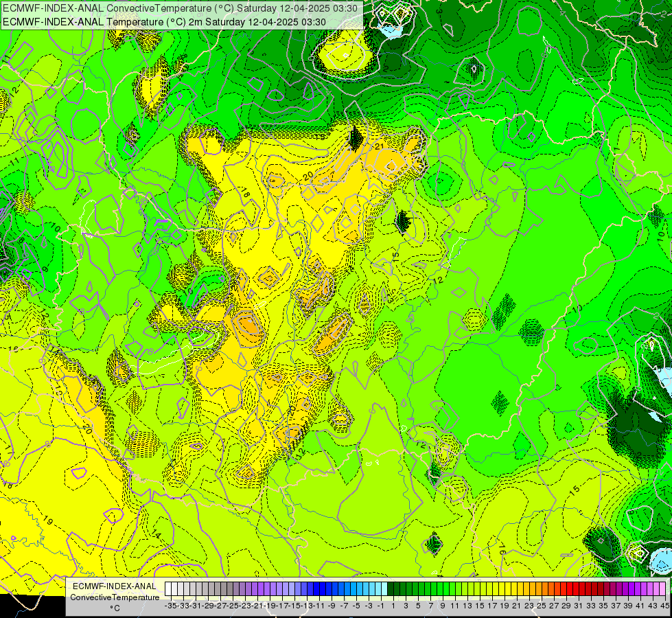Click the 'Temperature (°C) 2m' title line
Image resolution: width=672 pixels, height=618 pixels.
(x=164, y=22)
